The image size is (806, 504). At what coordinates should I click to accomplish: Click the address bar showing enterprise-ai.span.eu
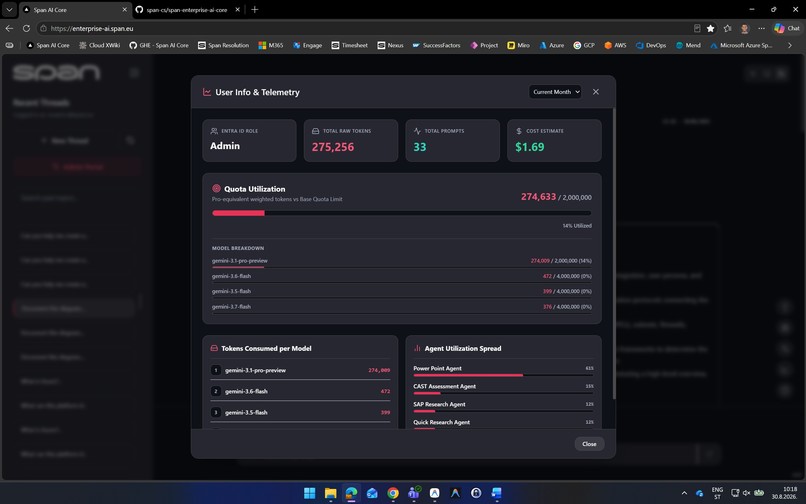(x=360, y=28)
